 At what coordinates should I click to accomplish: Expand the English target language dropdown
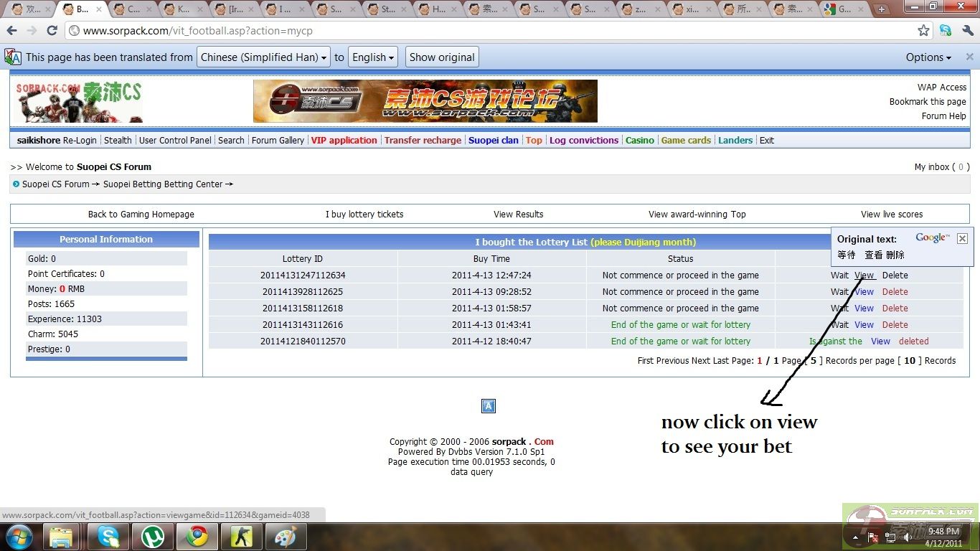[x=373, y=57]
